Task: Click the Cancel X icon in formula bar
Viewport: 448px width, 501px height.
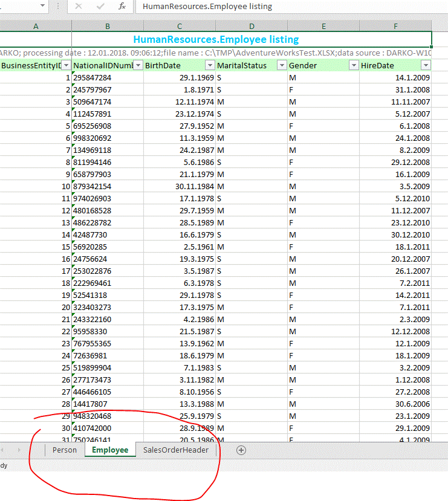Action: click(79, 6)
